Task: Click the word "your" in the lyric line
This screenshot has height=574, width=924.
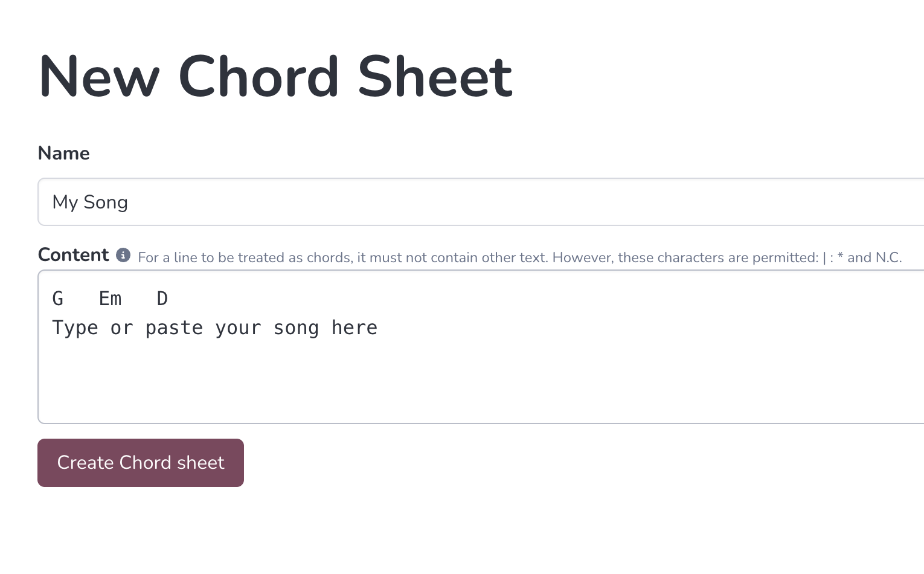Action: pos(239,328)
